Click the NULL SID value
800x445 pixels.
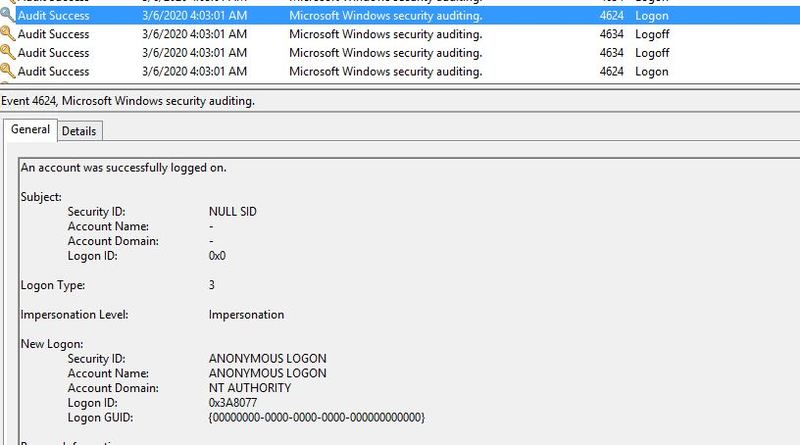point(233,211)
